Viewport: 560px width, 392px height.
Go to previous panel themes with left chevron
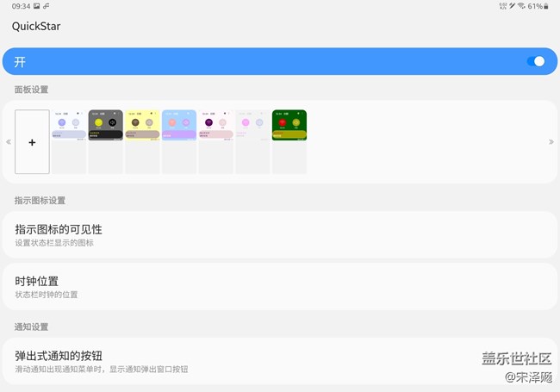[9, 142]
